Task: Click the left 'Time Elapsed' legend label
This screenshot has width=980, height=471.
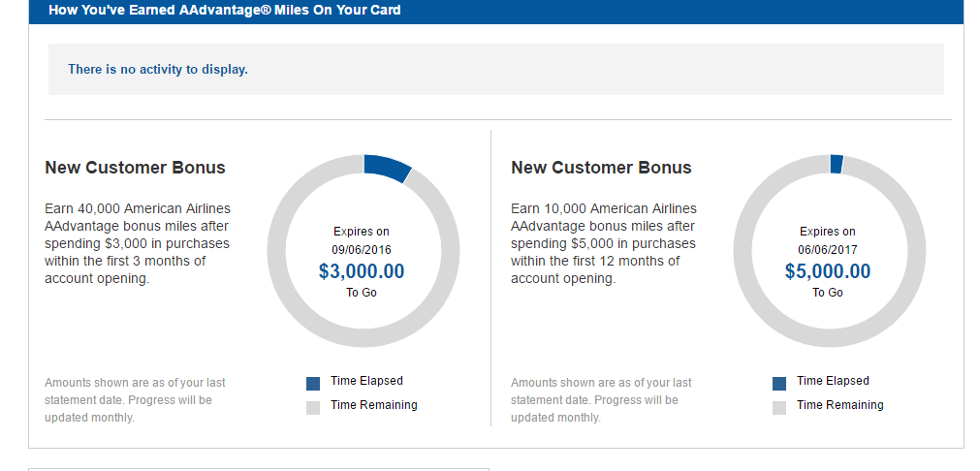Action: 366,381
